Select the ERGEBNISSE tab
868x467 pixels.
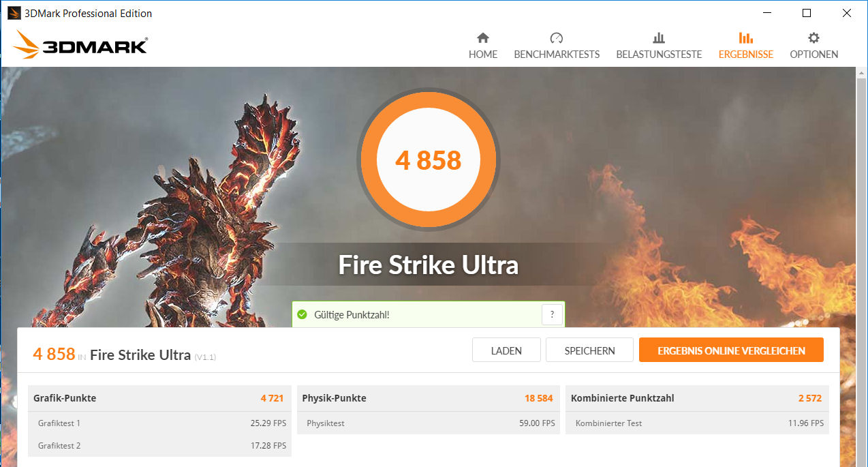(x=746, y=55)
